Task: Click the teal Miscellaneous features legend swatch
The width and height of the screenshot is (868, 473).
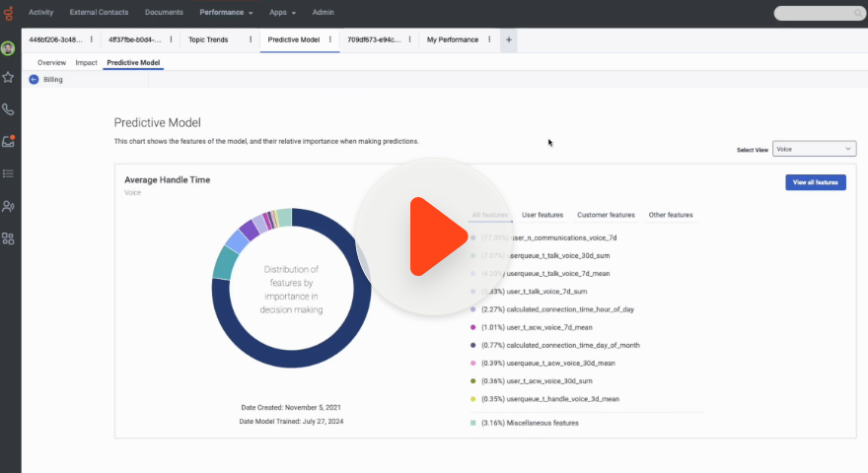Action: [x=473, y=423]
